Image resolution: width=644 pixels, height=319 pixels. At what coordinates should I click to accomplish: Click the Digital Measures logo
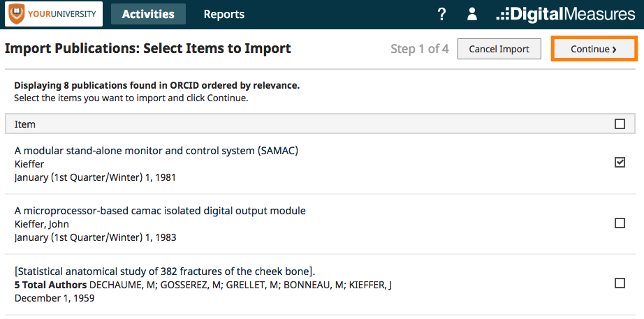566,15
